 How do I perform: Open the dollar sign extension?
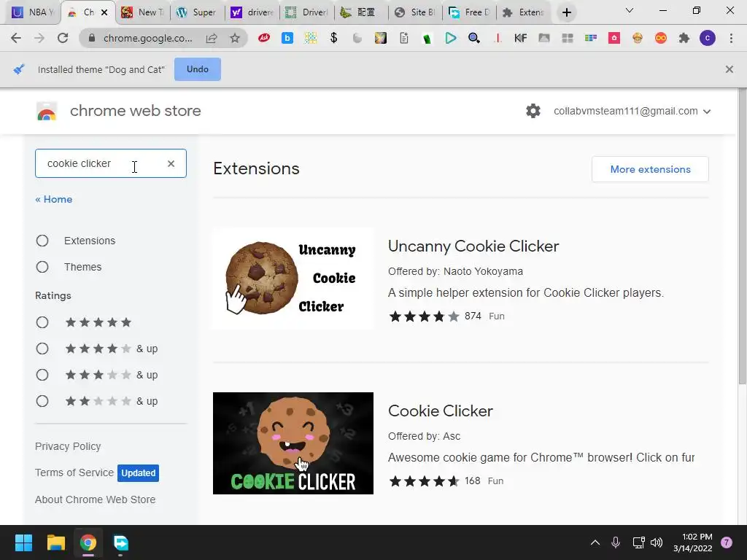pyautogui.click(x=333, y=38)
